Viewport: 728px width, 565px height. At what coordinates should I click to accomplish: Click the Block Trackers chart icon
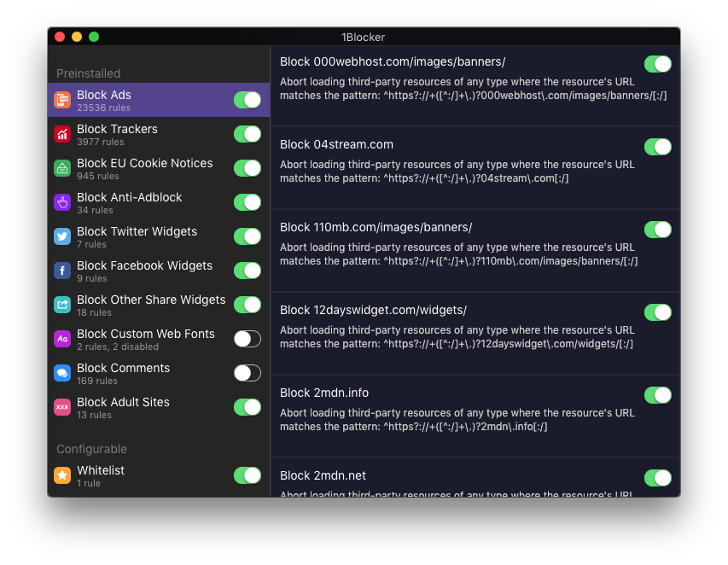click(x=62, y=134)
